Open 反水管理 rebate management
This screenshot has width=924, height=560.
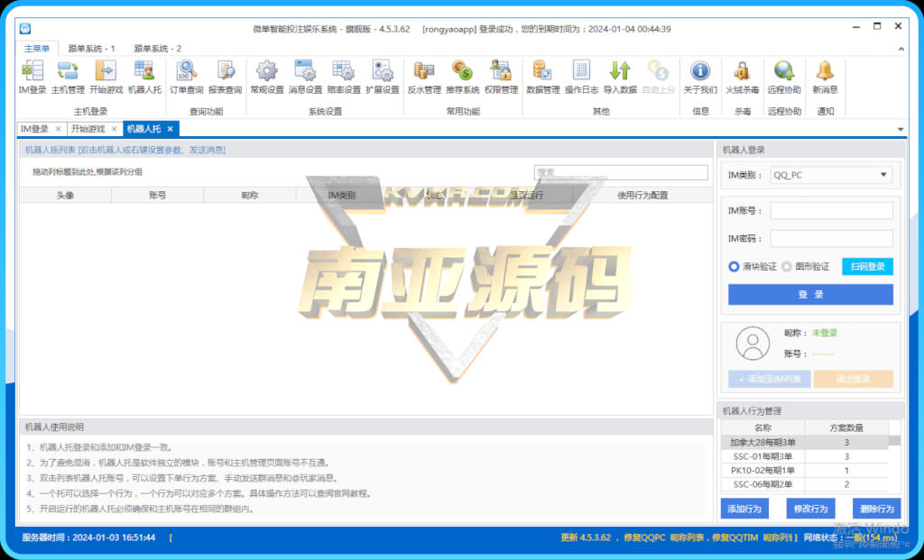click(x=424, y=78)
